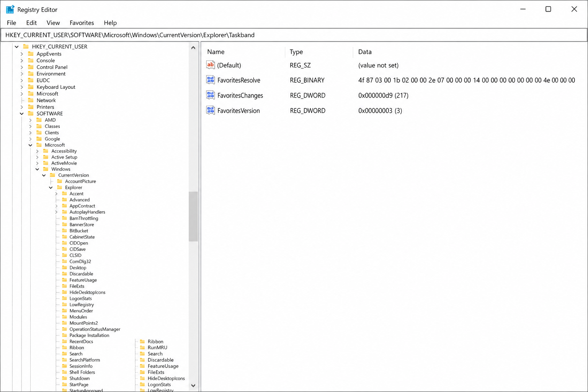The image size is (588, 392).
Task: Click the CurrentVersion folder icon
Action: point(52,175)
